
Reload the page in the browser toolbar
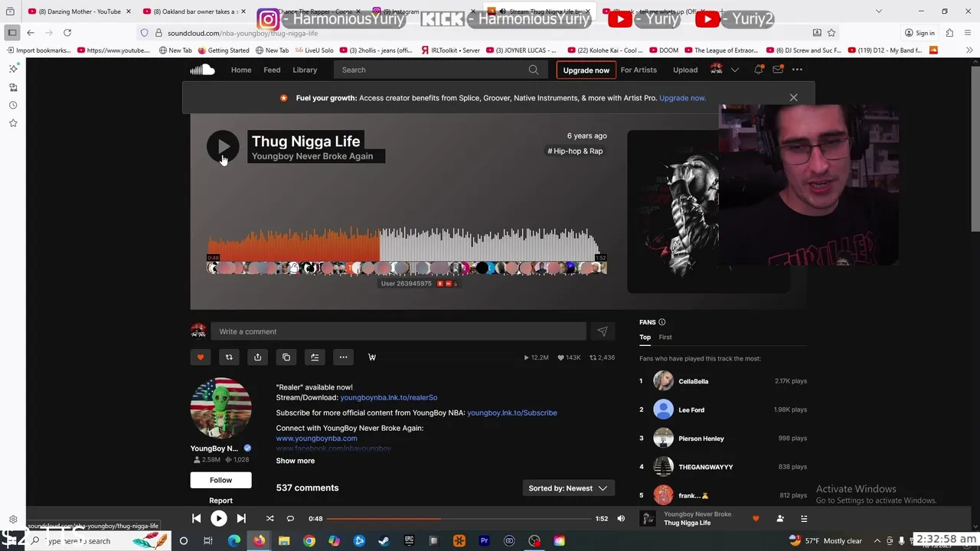click(67, 33)
